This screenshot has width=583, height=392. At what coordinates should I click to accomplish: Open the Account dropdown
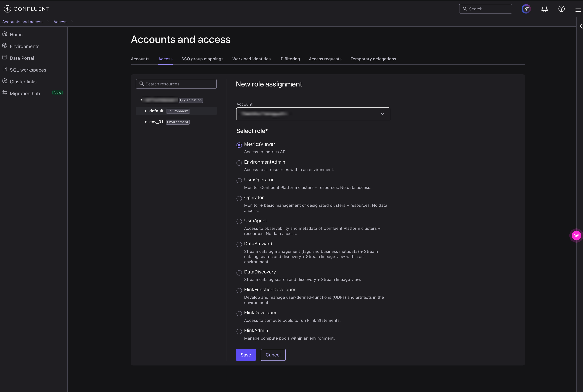click(x=313, y=114)
